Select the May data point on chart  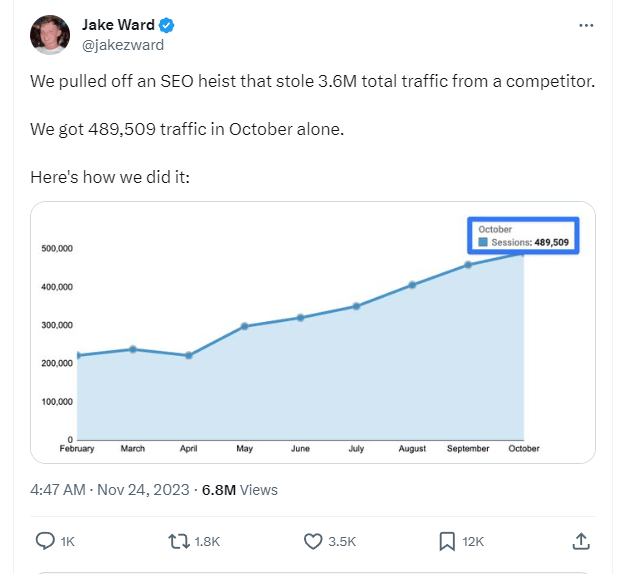[244, 326]
